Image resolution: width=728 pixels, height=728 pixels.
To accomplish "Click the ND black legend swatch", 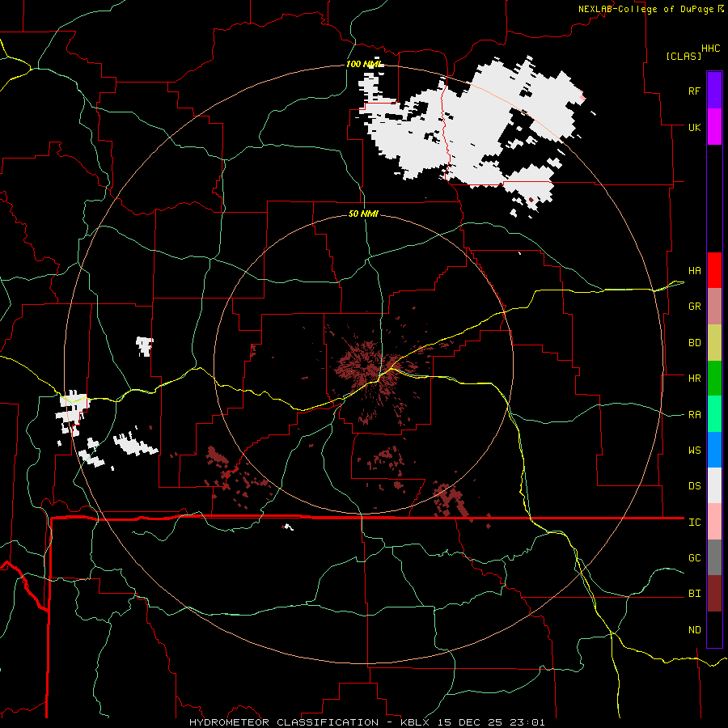I will 714,629.
